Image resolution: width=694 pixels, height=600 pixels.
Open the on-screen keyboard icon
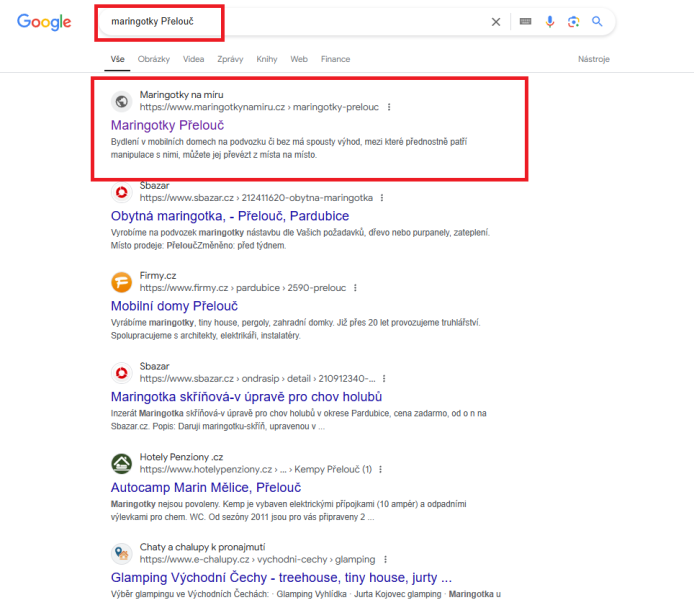(525, 21)
